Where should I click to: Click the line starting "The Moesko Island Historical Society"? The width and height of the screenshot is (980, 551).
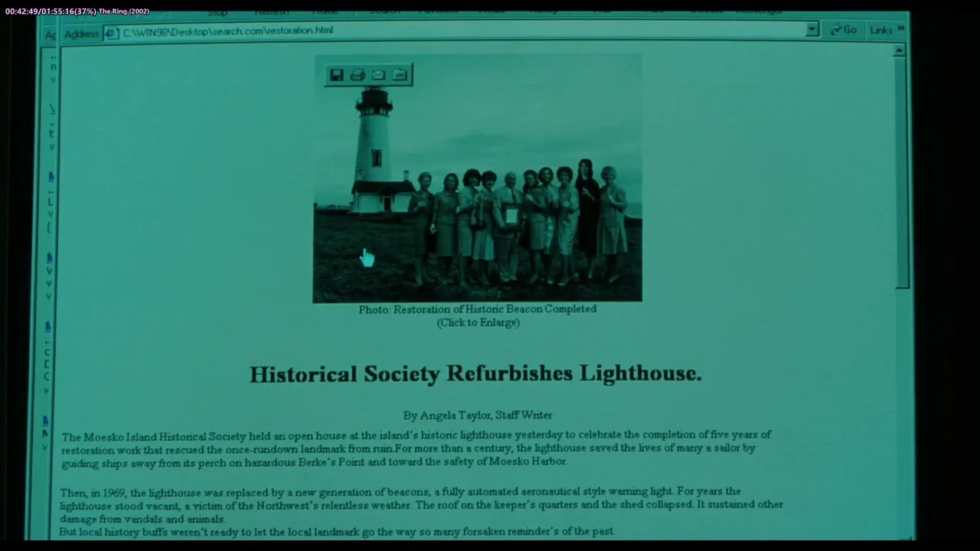(x=416, y=435)
